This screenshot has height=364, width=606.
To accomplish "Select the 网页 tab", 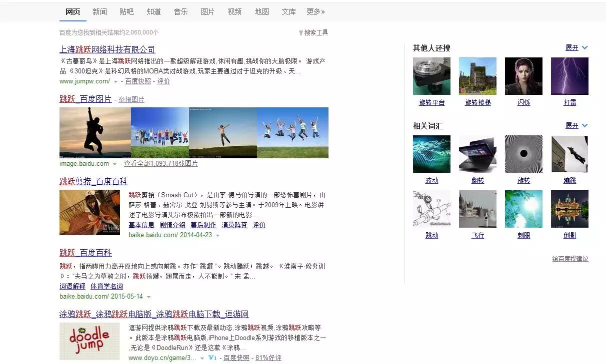I will (x=72, y=11).
